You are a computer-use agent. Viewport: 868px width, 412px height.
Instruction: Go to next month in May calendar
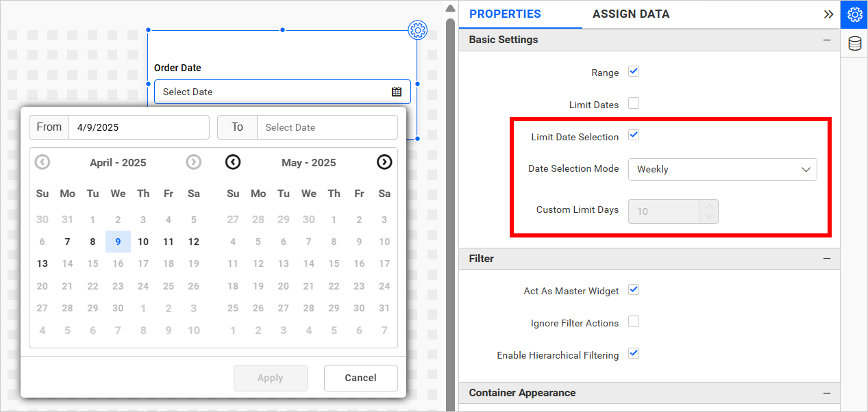[x=384, y=162]
